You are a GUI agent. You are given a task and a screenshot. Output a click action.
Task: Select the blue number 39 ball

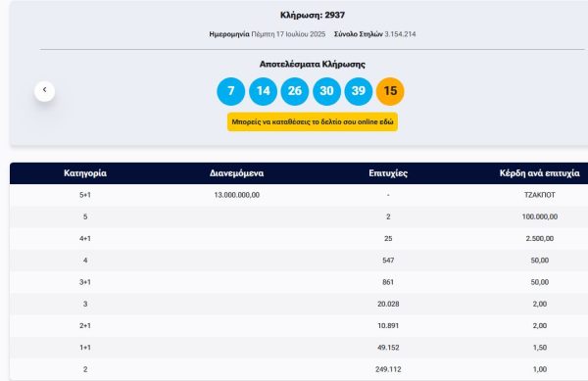pyautogui.click(x=359, y=91)
